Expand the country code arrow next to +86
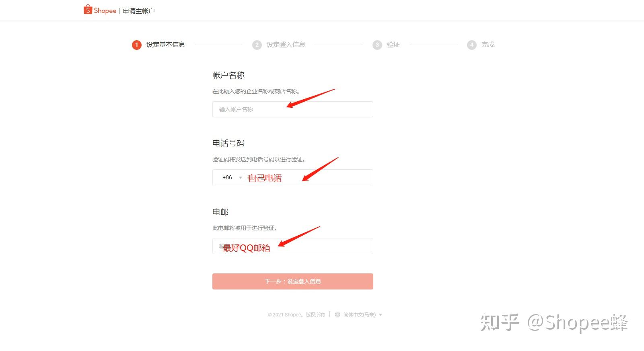 pos(241,178)
